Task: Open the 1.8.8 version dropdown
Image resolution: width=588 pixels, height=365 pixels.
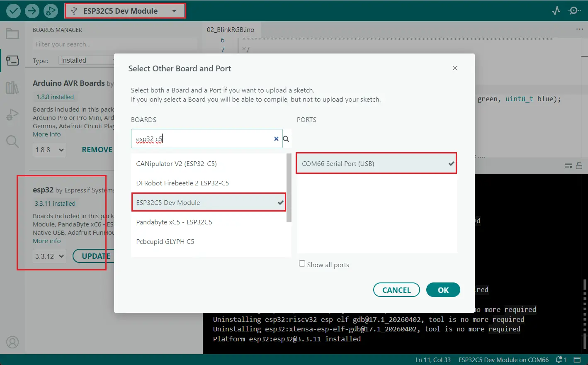Action: click(49, 150)
